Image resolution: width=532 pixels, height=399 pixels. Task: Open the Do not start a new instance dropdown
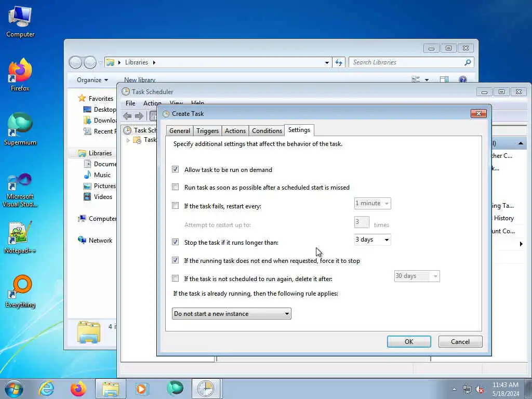(231, 314)
